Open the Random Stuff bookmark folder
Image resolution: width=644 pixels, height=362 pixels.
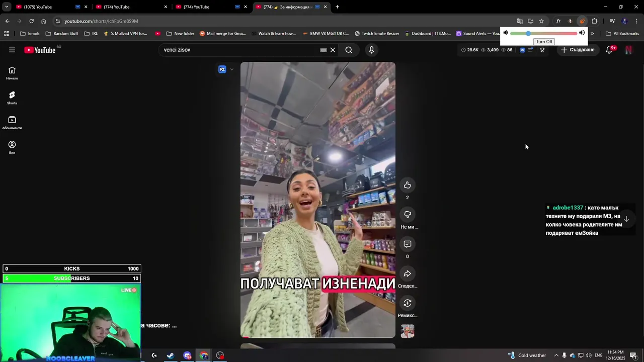click(61, 34)
